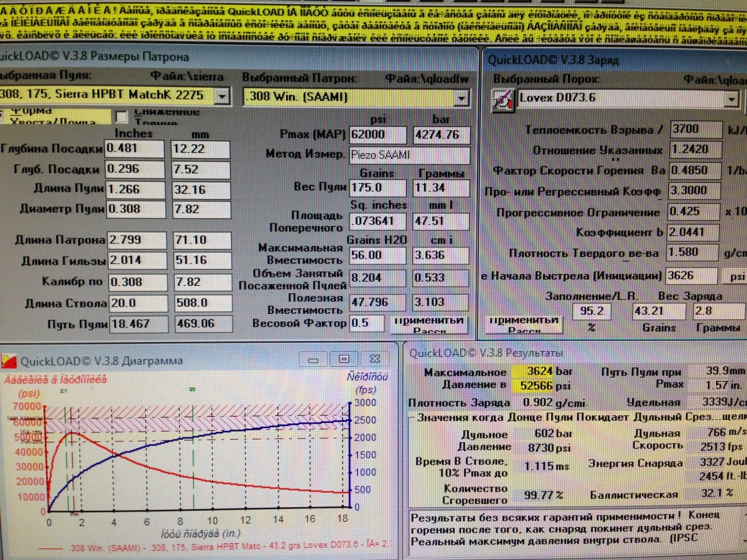Close the Диаграмма window
747x560 pixels.
point(374,359)
